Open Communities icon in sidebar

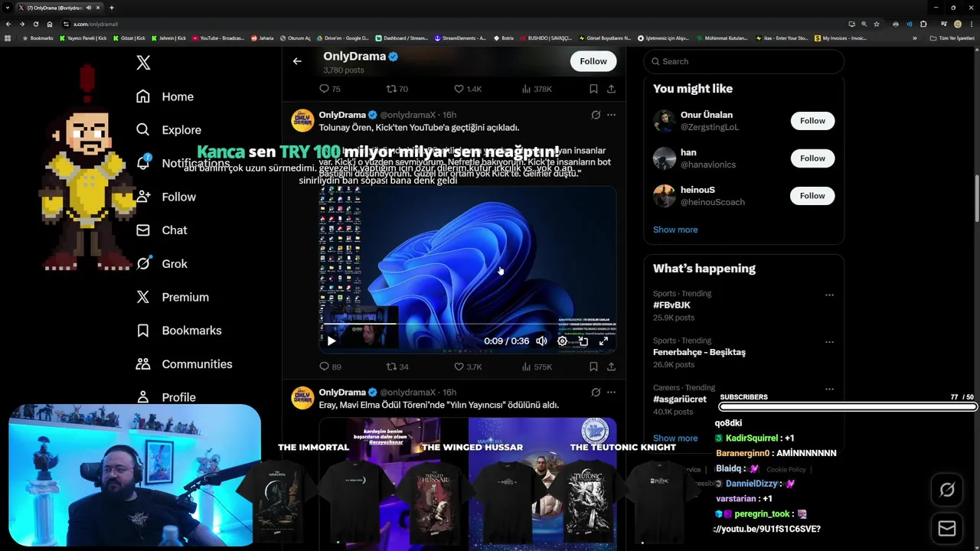point(143,364)
